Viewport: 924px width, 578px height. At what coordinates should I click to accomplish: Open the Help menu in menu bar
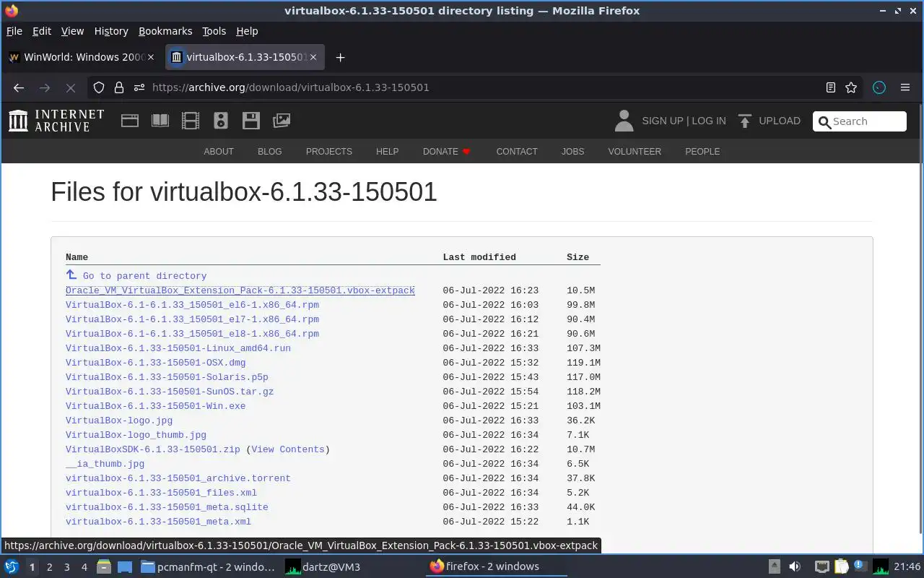247,31
